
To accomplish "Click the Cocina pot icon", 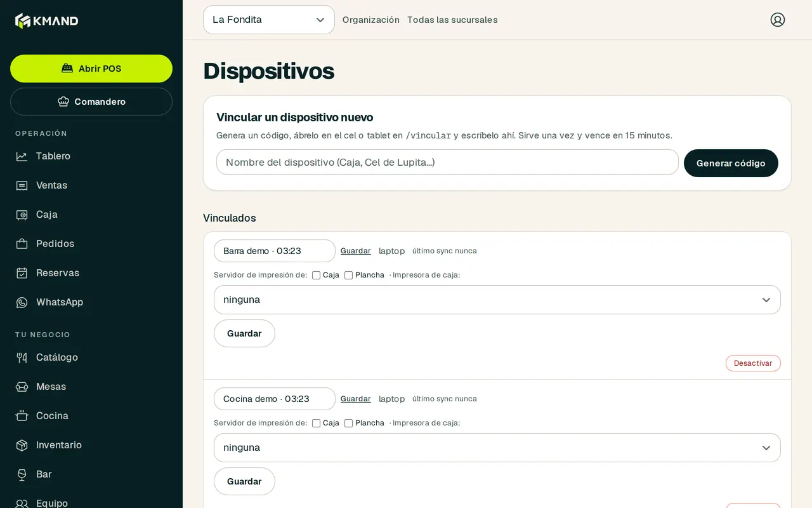I will click(22, 416).
